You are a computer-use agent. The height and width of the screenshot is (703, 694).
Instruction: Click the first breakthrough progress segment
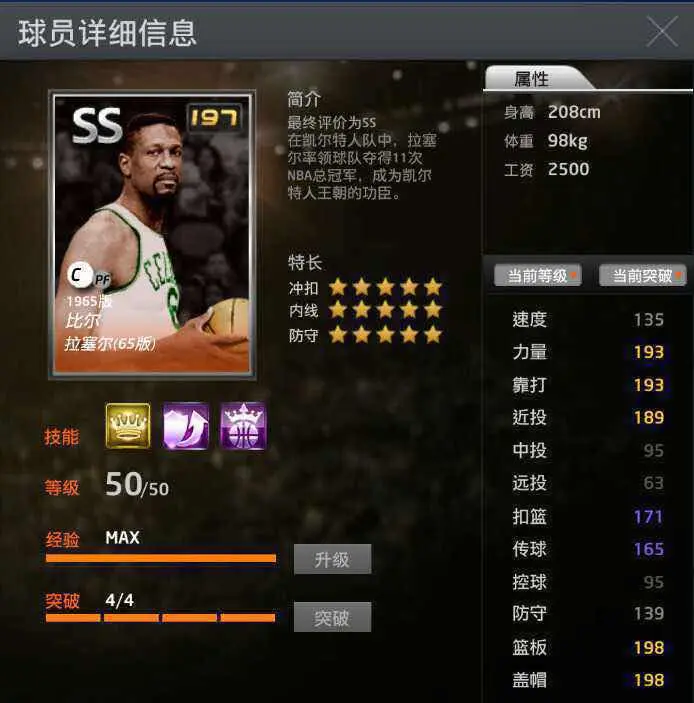coord(73,618)
